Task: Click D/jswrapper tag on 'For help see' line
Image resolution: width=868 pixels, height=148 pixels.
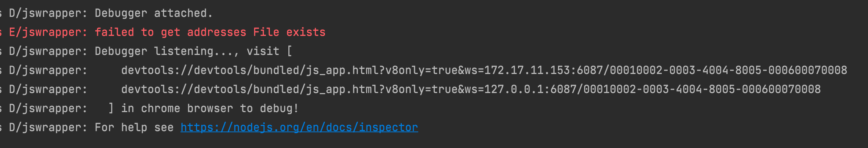Action: (x=48, y=127)
